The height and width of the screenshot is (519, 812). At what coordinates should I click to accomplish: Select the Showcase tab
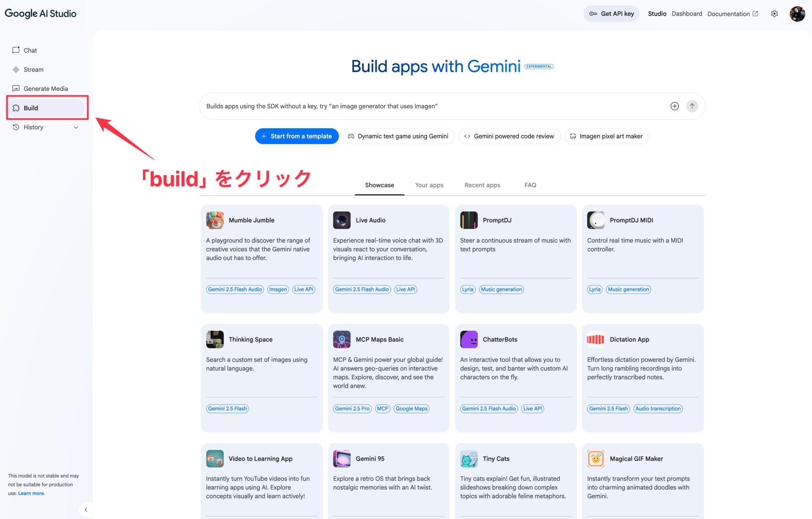coord(379,185)
